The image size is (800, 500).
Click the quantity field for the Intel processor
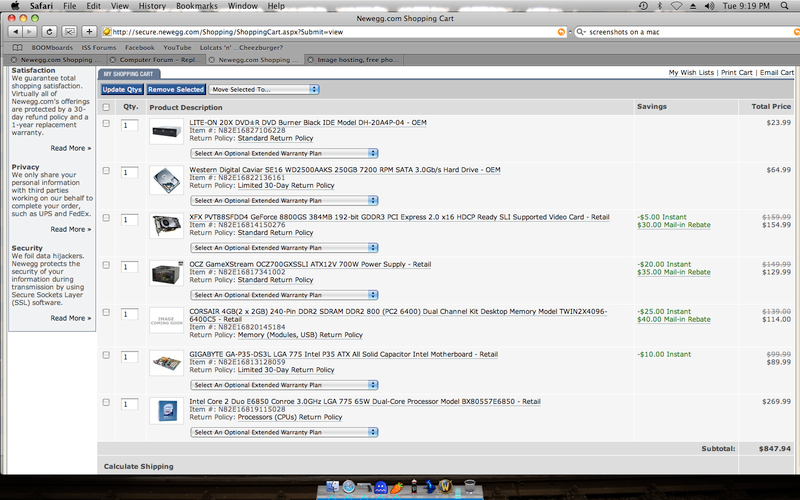(x=130, y=405)
